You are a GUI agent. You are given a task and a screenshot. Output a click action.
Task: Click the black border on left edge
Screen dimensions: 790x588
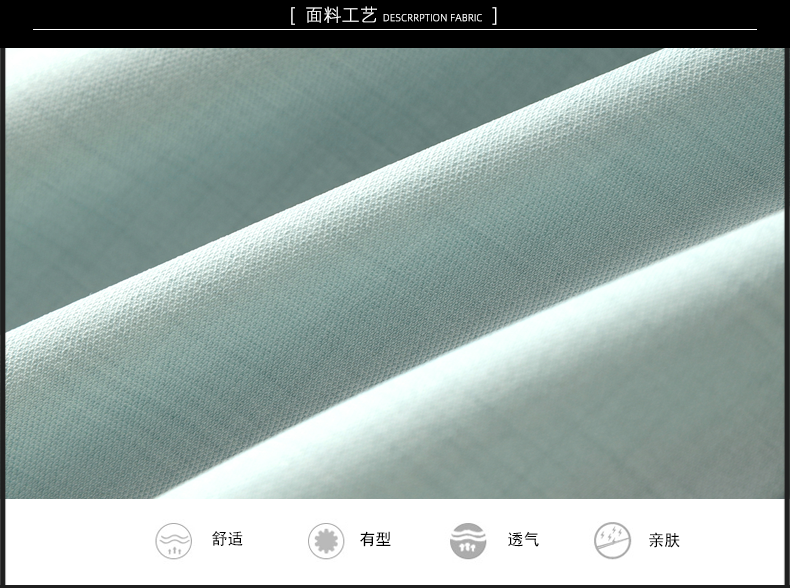(x=2, y=300)
